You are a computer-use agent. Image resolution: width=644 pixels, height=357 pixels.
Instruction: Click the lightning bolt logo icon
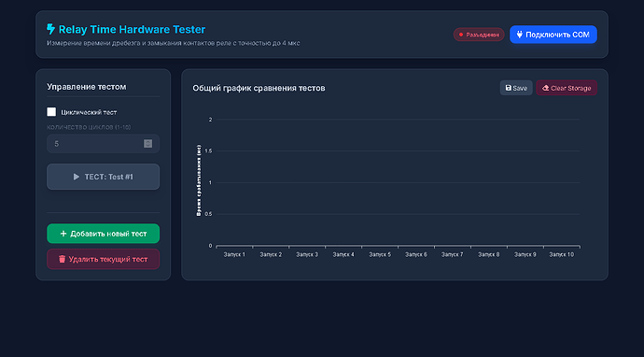(50, 29)
